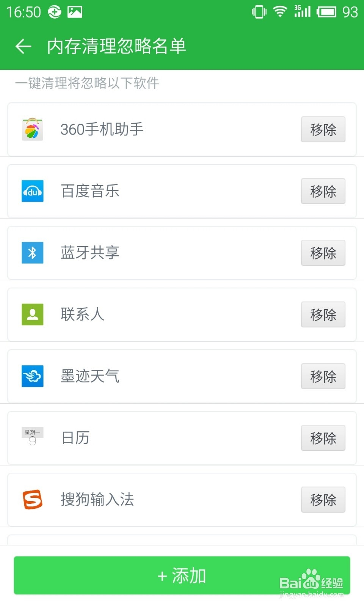
Task: Tap the 墨迹天气 weather icon
Action: coord(33,376)
